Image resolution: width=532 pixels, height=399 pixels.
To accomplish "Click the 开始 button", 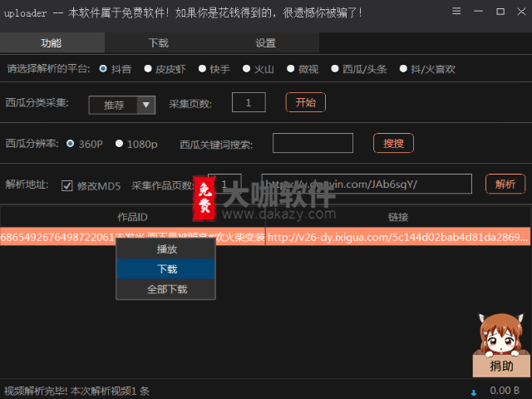I will click(x=306, y=102).
